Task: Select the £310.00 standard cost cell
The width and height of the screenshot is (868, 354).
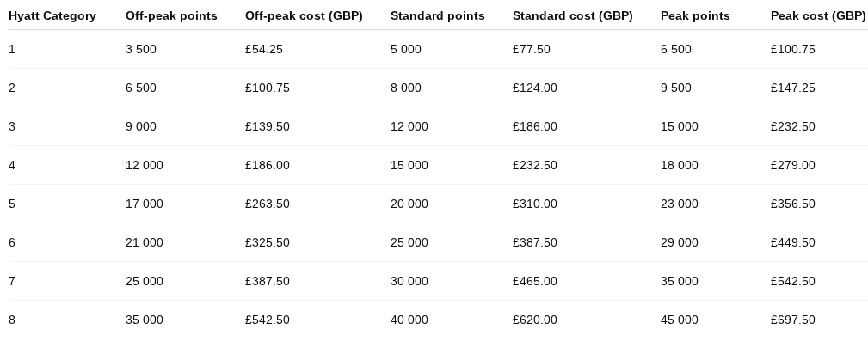Action: coord(535,204)
